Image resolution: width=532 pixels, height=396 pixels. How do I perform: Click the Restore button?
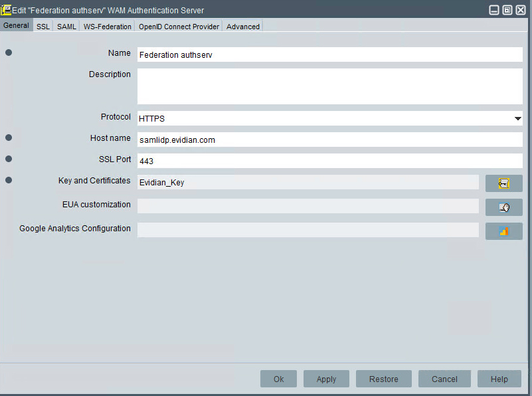click(x=384, y=379)
